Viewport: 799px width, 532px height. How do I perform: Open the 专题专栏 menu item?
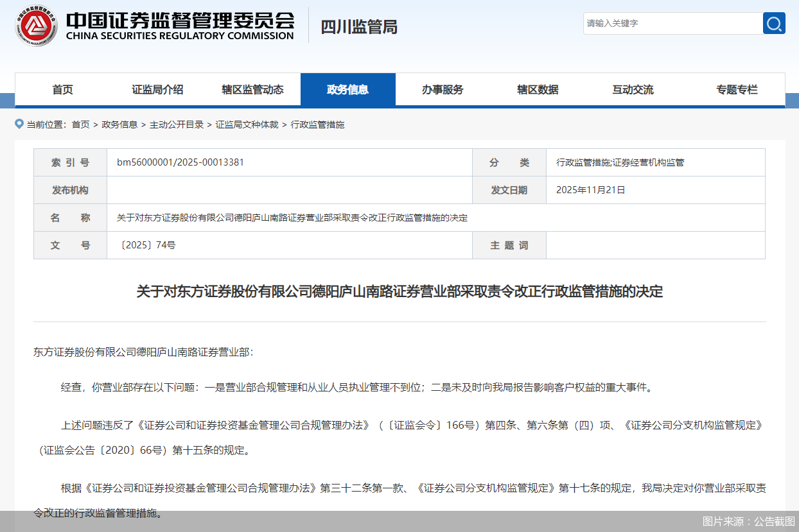pos(736,89)
